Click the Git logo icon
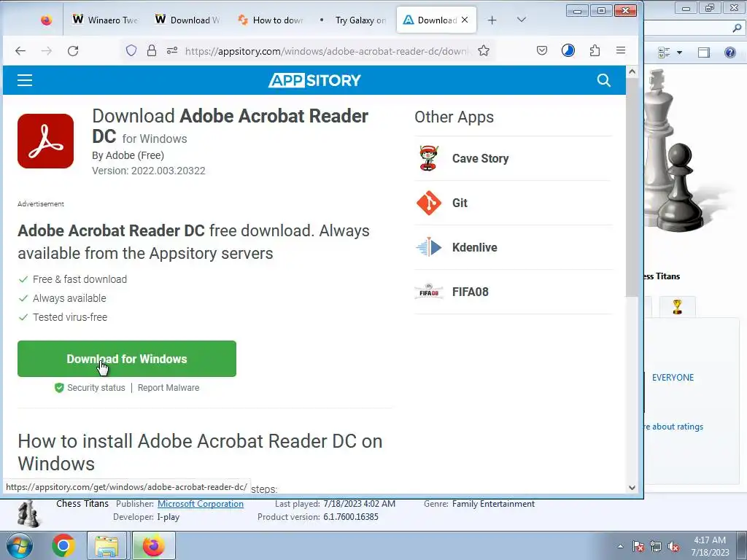Viewport: 747px width, 560px height. click(429, 203)
